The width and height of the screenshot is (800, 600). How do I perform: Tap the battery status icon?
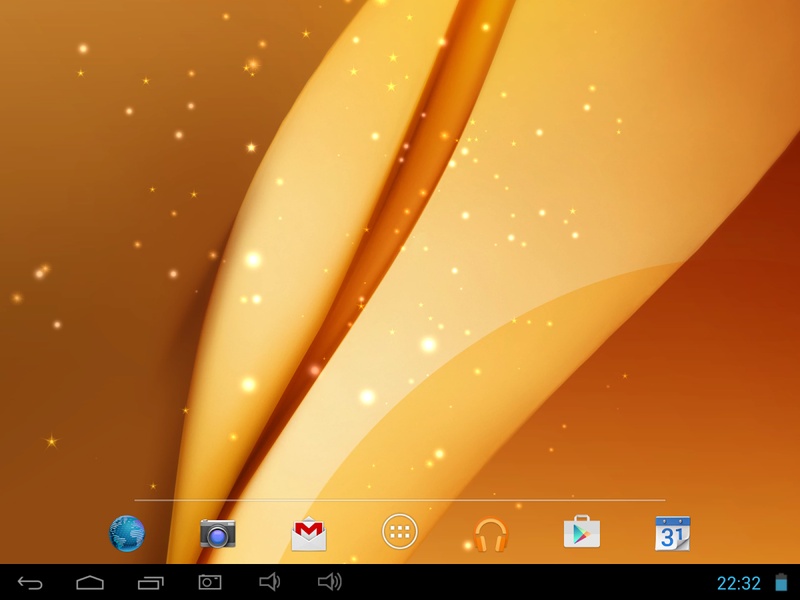pos(781,582)
